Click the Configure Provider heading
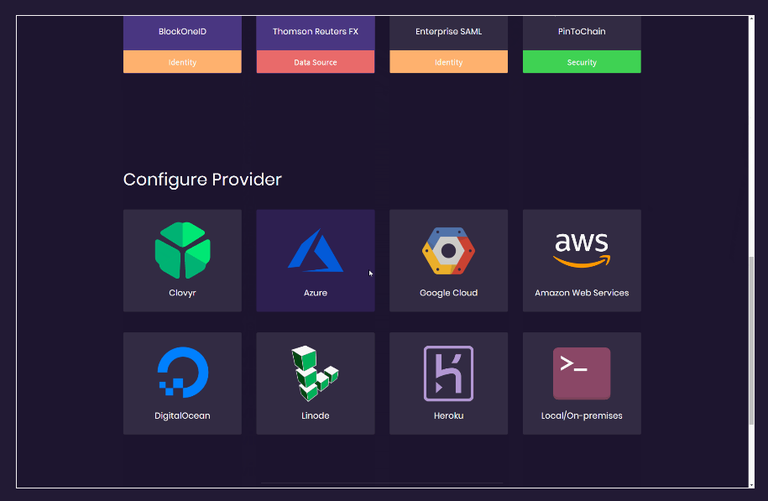 (x=202, y=180)
